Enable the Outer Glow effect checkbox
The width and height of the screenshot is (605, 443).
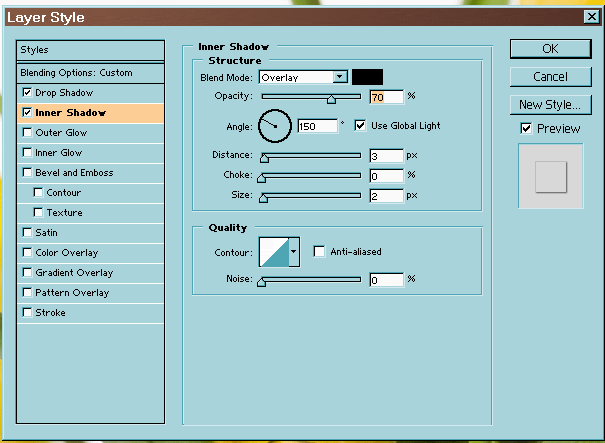point(27,133)
